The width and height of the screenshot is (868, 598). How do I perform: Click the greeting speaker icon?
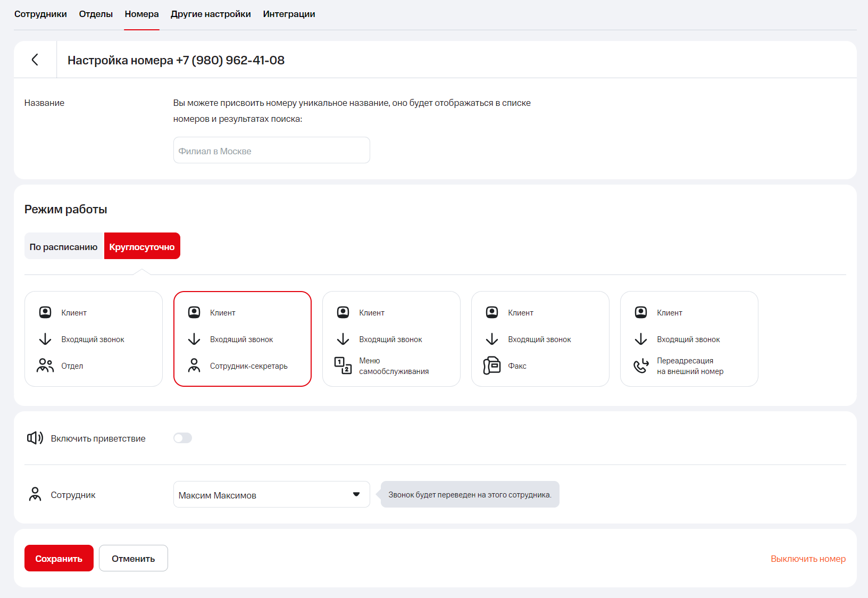(x=35, y=438)
